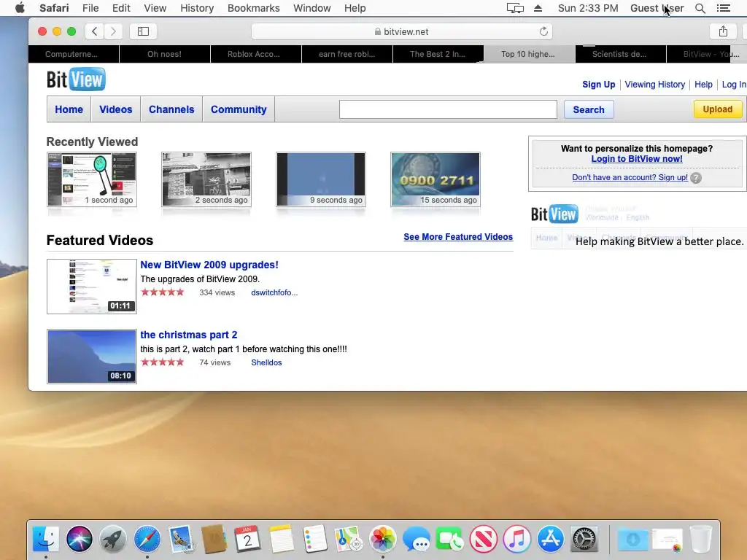Open Contacts book icon in Dock

214,539
